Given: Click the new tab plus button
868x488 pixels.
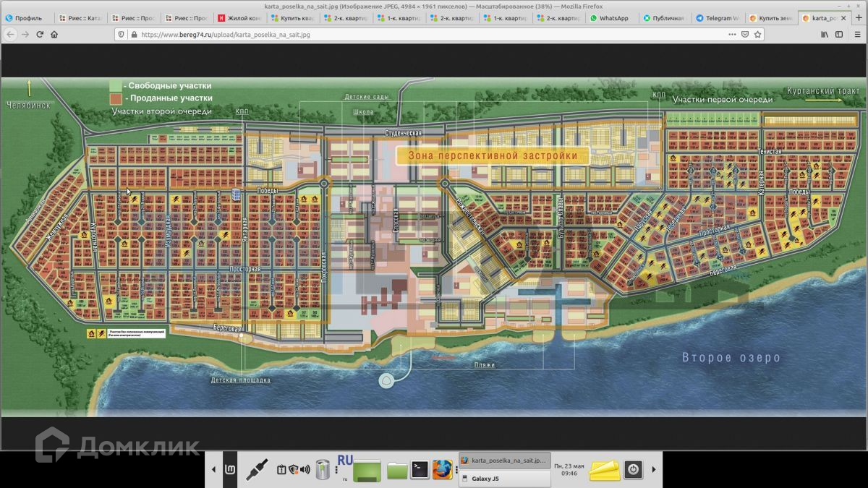Looking at the screenshot, I should point(859,18).
